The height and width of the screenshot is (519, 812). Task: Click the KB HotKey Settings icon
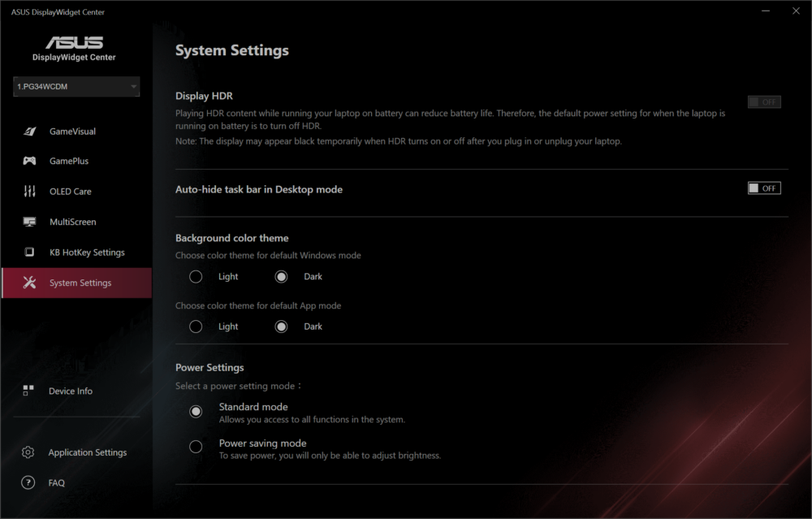(x=30, y=253)
